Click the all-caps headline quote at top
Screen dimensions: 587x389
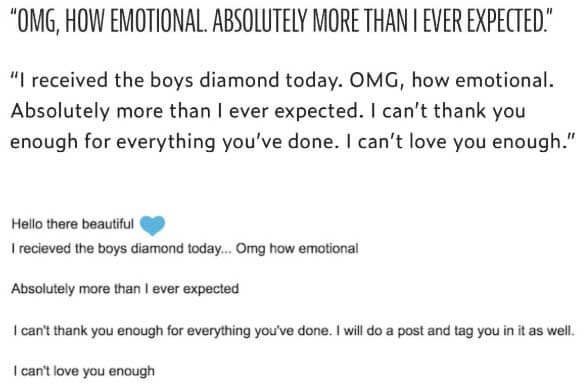tap(281, 20)
